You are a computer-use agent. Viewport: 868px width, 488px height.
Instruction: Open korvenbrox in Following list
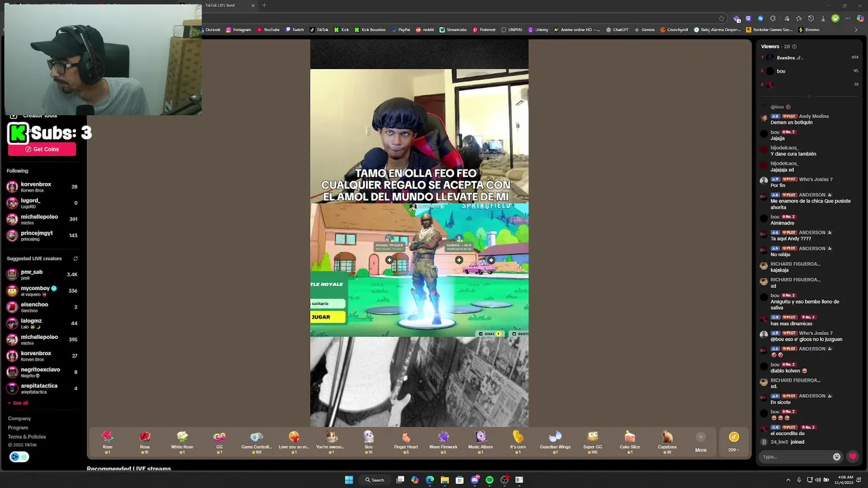42,187
